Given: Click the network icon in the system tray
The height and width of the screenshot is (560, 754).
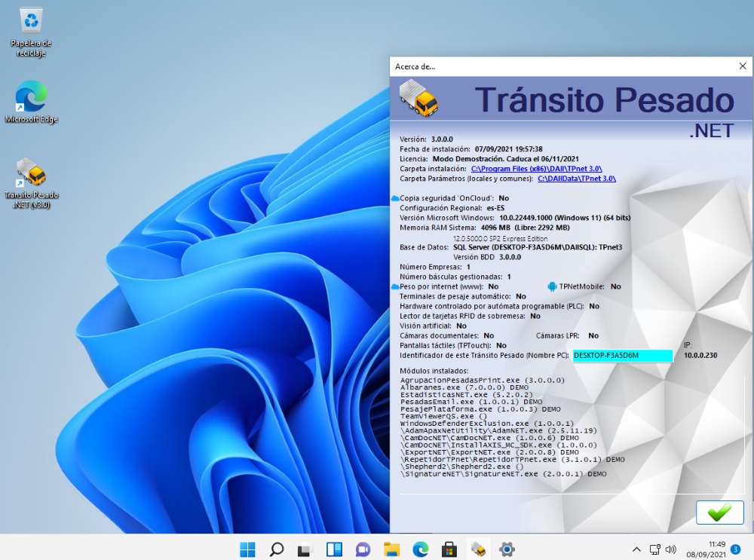Looking at the screenshot, I should point(655,549).
